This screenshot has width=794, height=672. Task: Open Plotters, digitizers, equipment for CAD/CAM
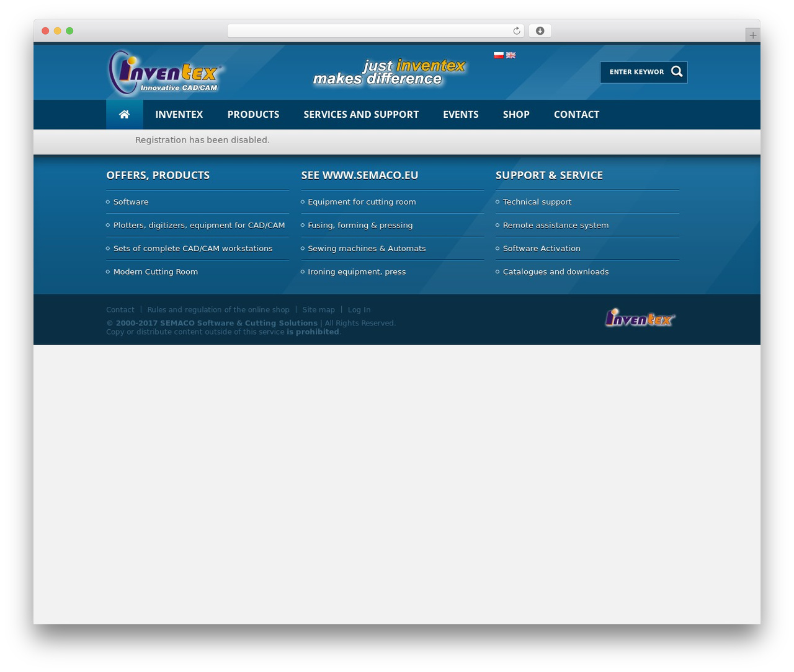click(x=199, y=225)
